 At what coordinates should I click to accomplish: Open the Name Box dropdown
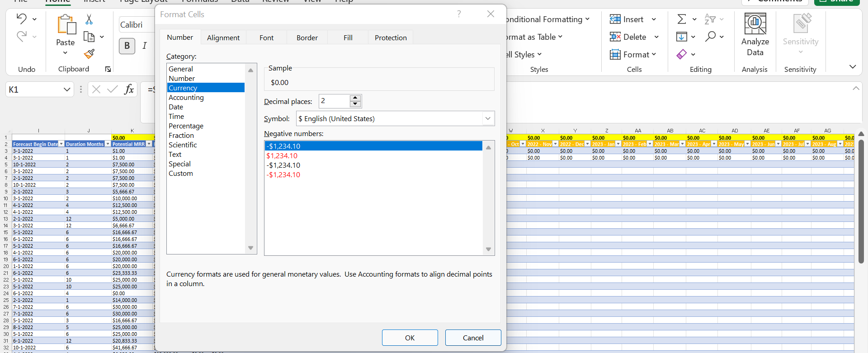click(x=67, y=89)
